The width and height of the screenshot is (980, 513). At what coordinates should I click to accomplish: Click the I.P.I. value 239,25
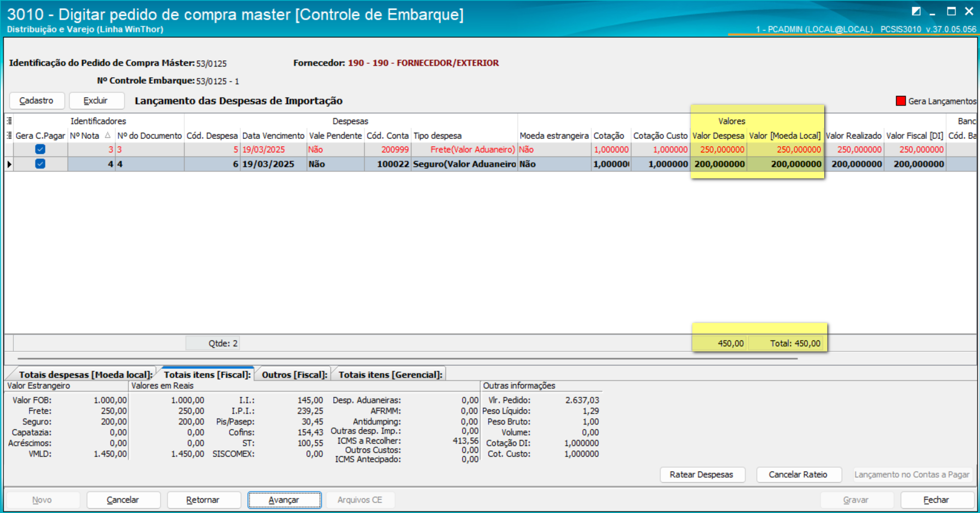pyautogui.click(x=310, y=411)
